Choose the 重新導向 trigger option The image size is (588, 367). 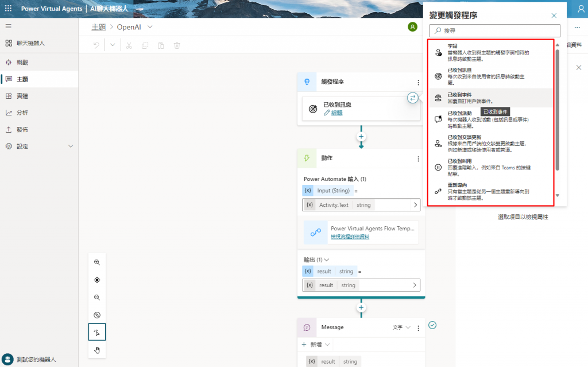coord(490,191)
